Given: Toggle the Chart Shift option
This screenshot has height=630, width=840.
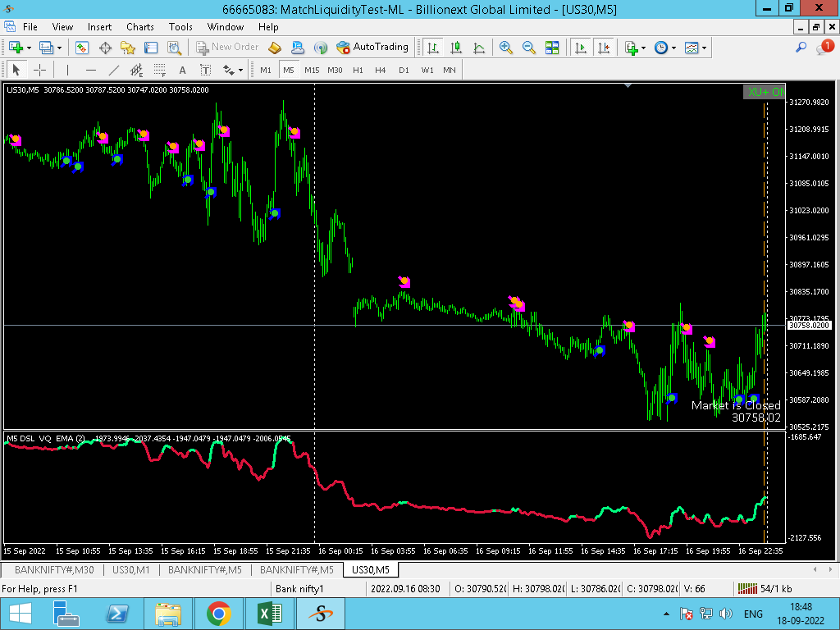Looking at the screenshot, I should click(x=605, y=48).
